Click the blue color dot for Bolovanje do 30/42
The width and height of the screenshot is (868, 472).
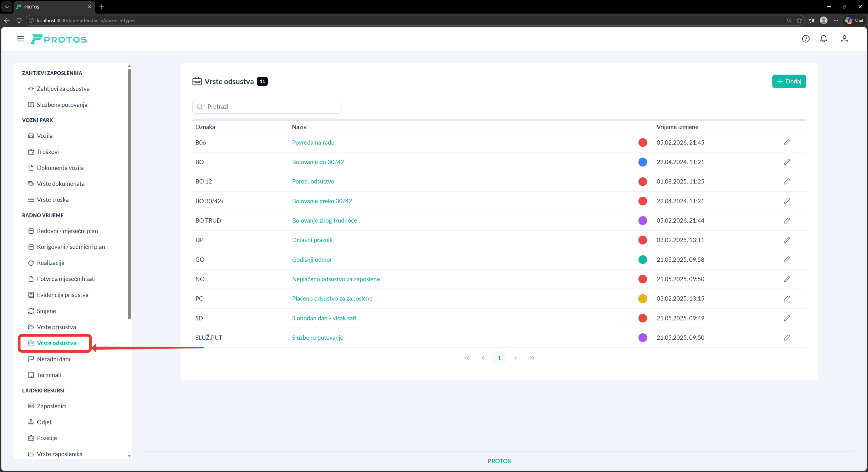coord(643,162)
